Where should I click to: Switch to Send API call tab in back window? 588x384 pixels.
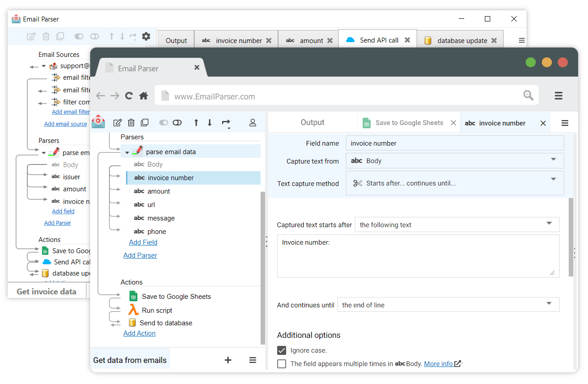click(377, 40)
